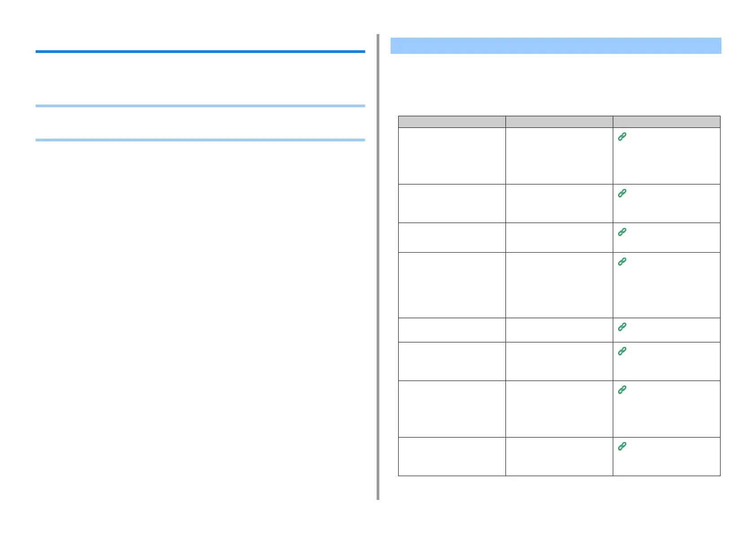This screenshot has height=534, width=756.
Task: Select the first gray table header cell
Action: 452,122
